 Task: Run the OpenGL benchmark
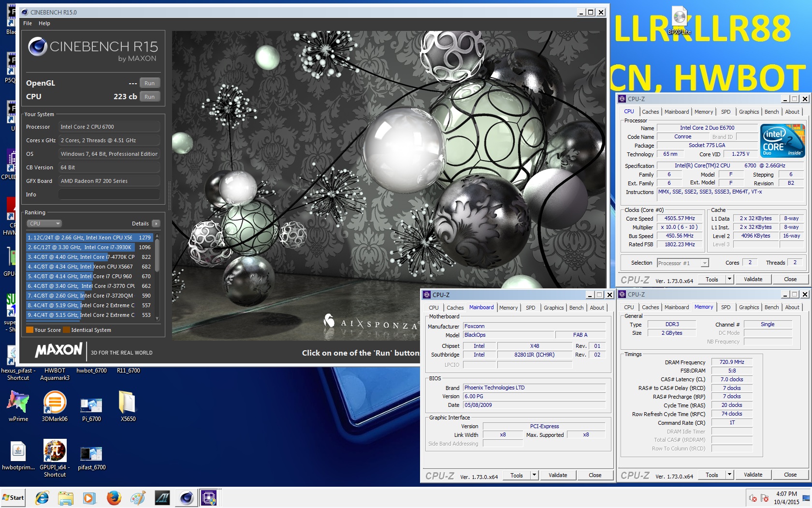149,83
